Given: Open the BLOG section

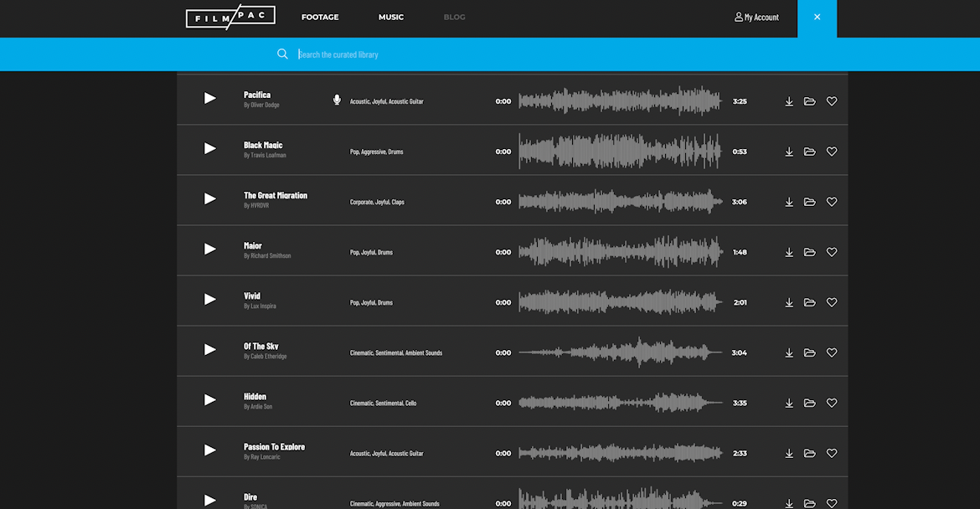Looking at the screenshot, I should click(x=454, y=17).
